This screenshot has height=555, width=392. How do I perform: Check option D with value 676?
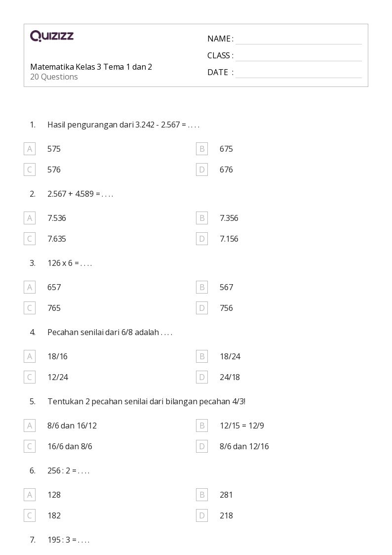(x=202, y=170)
